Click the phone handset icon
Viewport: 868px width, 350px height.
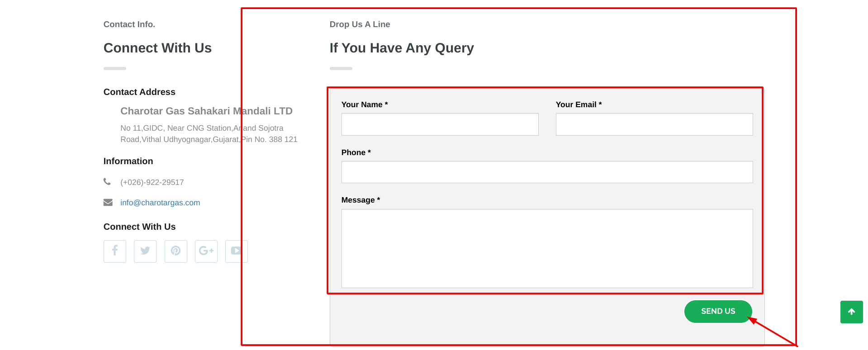pos(107,182)
